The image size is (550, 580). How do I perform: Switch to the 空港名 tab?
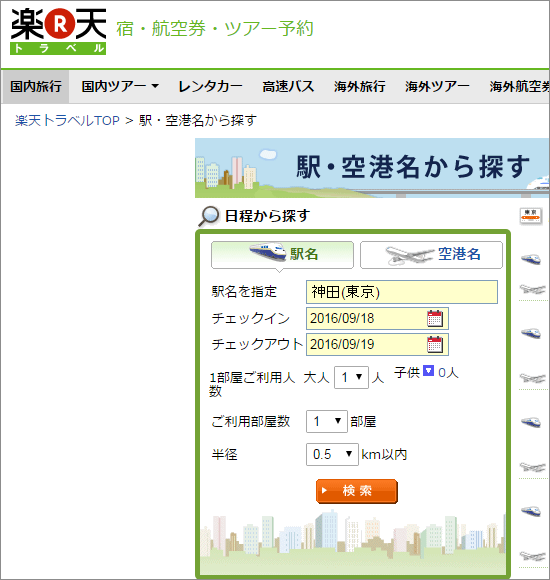(431, 255)
